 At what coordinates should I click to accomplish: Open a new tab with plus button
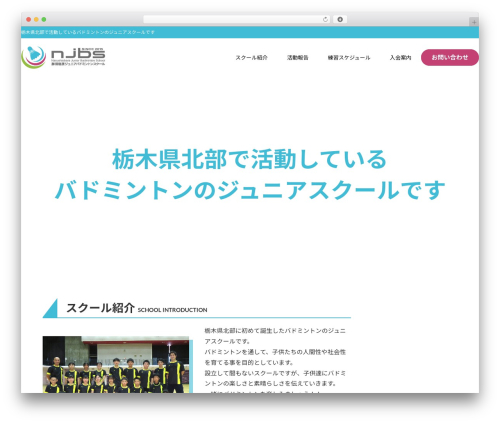click(474, 22)
